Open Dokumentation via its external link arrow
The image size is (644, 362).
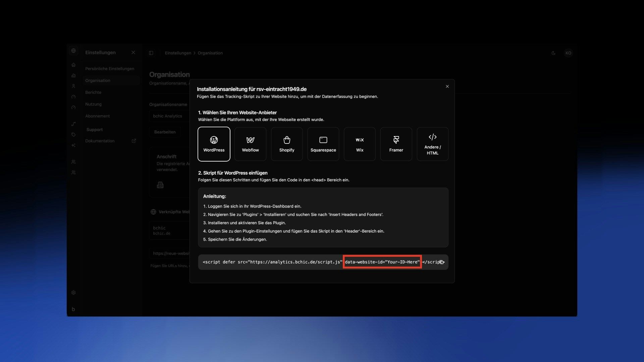pos(134,141)
